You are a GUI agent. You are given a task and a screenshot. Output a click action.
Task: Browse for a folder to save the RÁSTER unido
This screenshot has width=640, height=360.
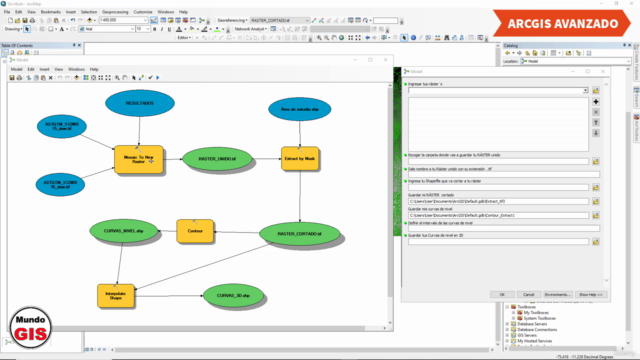[596, 162]
